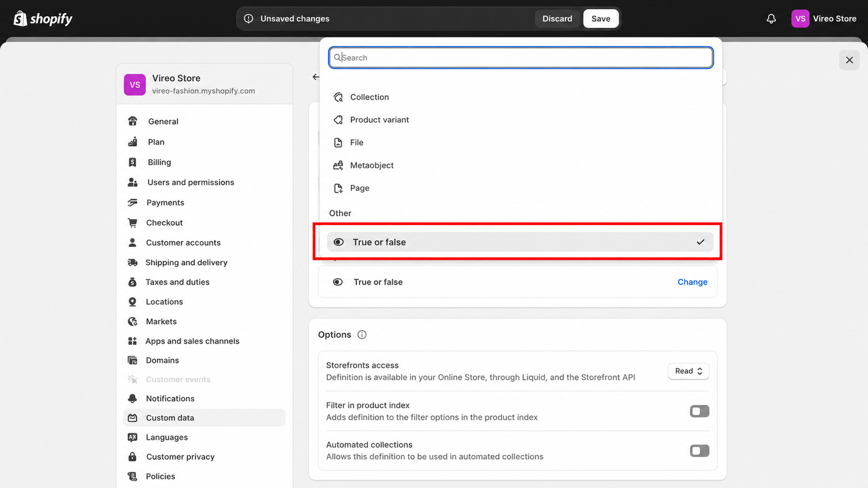This screenshot has width=868, height=488.
Task: Choose File from the type list
Action: coord(520,143)
